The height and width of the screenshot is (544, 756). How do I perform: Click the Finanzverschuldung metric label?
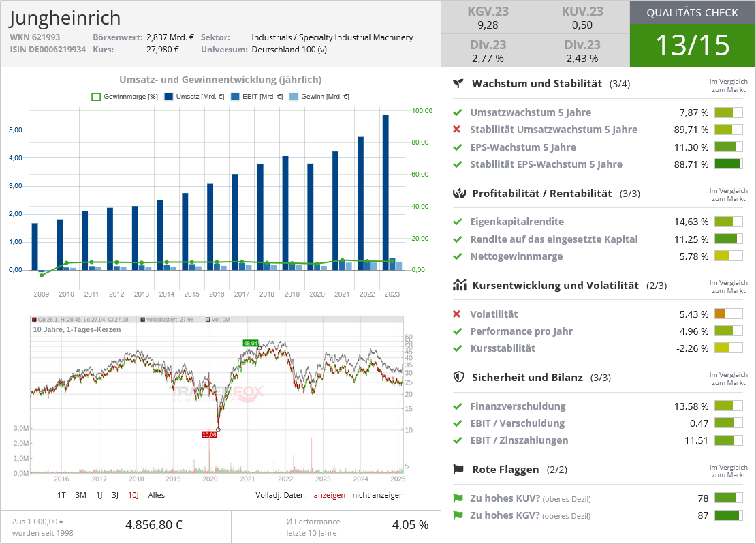point(518,406)
